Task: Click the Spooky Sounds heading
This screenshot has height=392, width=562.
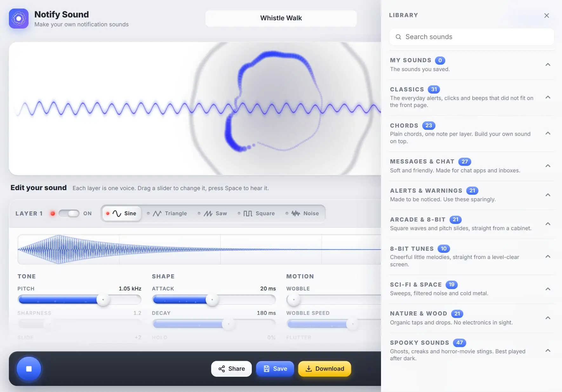Action: (419, 343)
